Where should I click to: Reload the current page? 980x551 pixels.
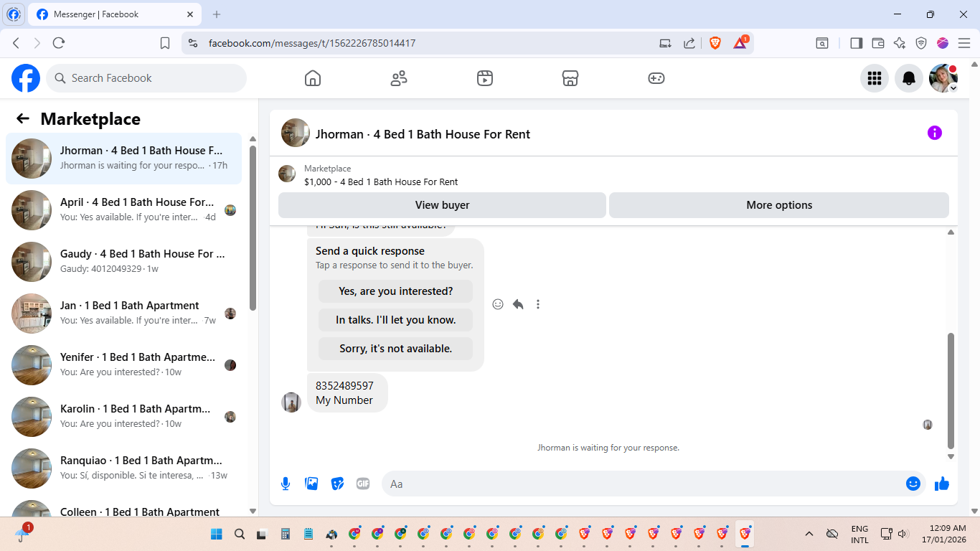59,43
